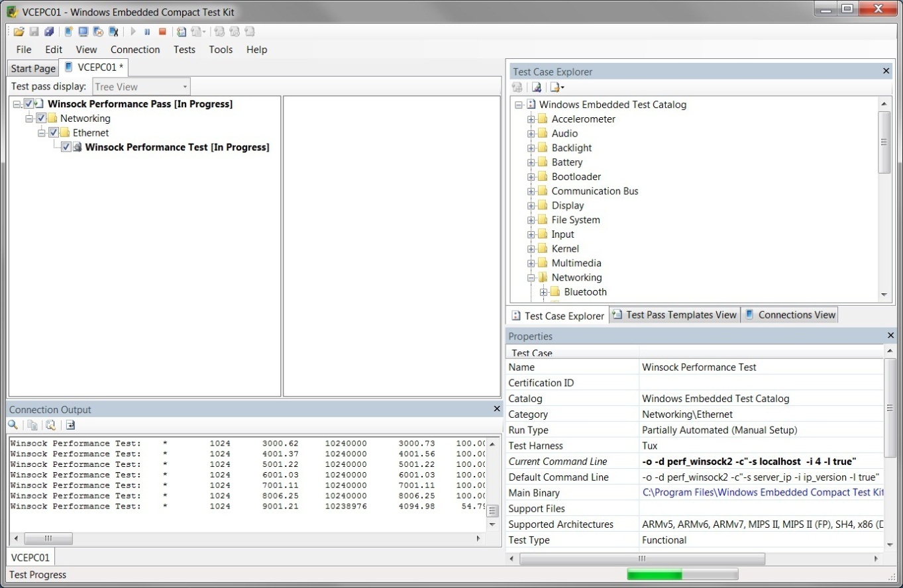The image size is (903, 588).
Task: Select the Multimedia folder in test catalog
Action: [x=576, y=264]
